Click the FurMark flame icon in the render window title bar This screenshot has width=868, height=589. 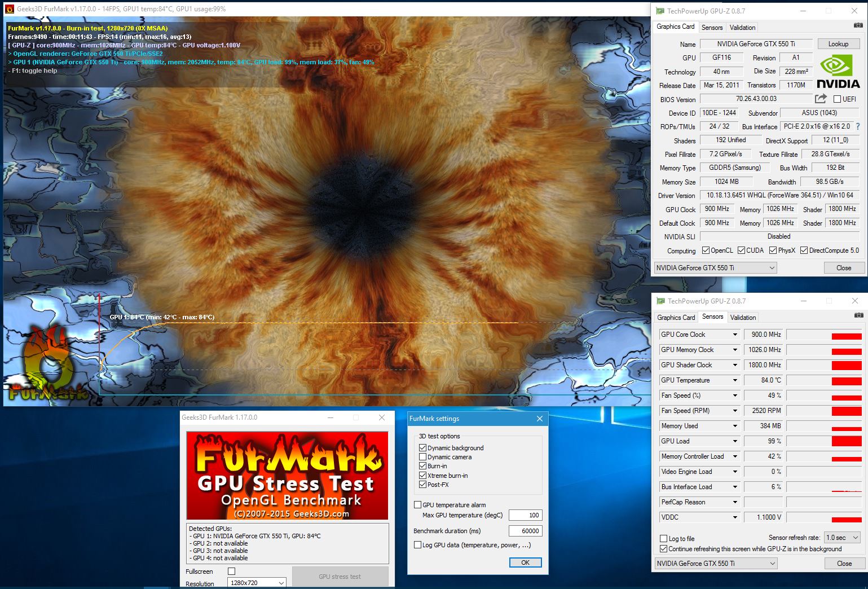click(x=9, y=9)
